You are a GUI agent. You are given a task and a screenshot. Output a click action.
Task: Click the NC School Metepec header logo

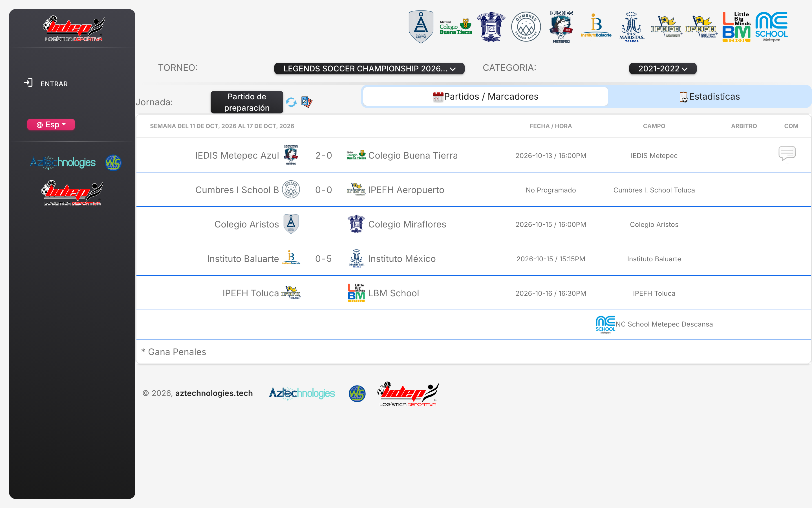point(771,27)
